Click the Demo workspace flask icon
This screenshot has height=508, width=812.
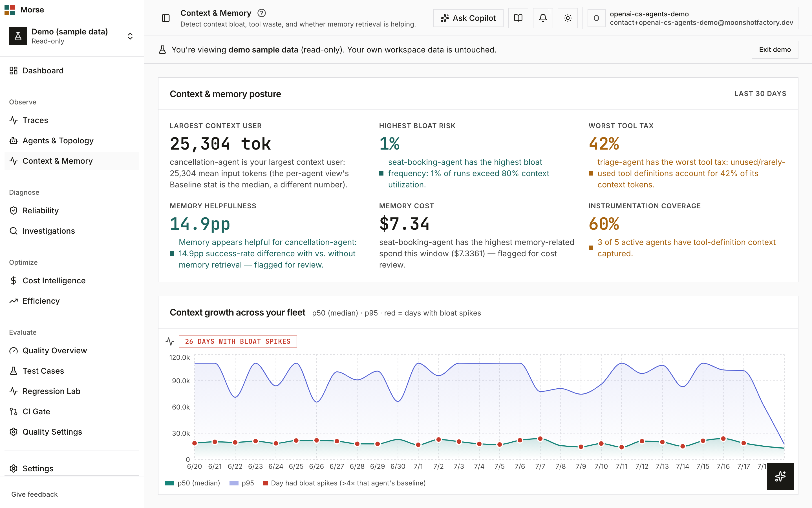pyautogui.click(x=18, y=36)
